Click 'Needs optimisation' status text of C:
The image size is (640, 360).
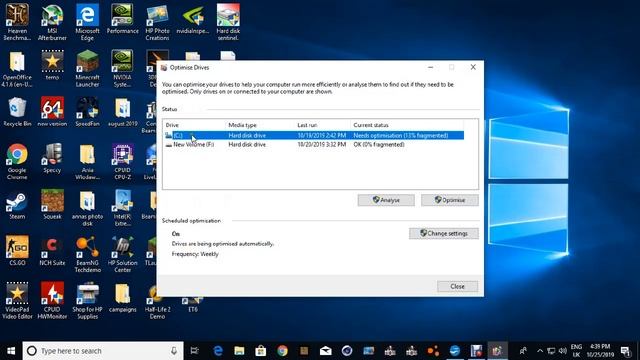click(400, 135)
